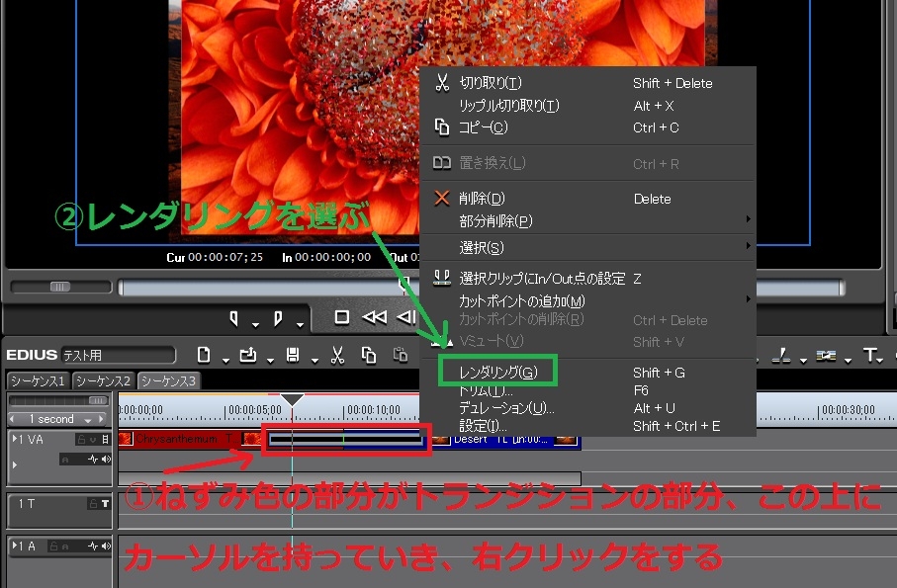Rewind using the double-arrow rewind button
The height and width of the screenshot is (588, 897).
[x=375, y=316]
